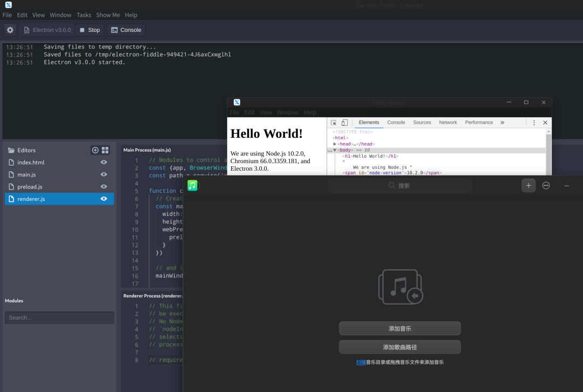The image size is (583, 392).
Task: Collapse the body element in DevTools
Action: tap(335, 151)
